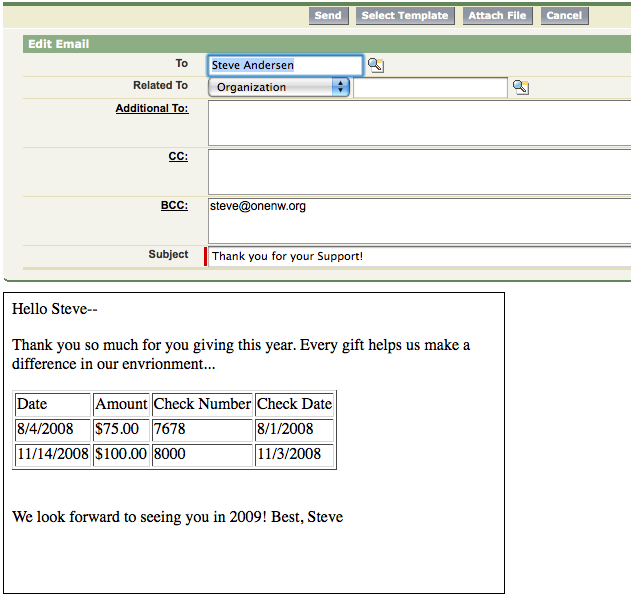The width and height of the screenshot is (631, 595).
Task: Click the 'Date' table header cell
Action: pos(53,404)
